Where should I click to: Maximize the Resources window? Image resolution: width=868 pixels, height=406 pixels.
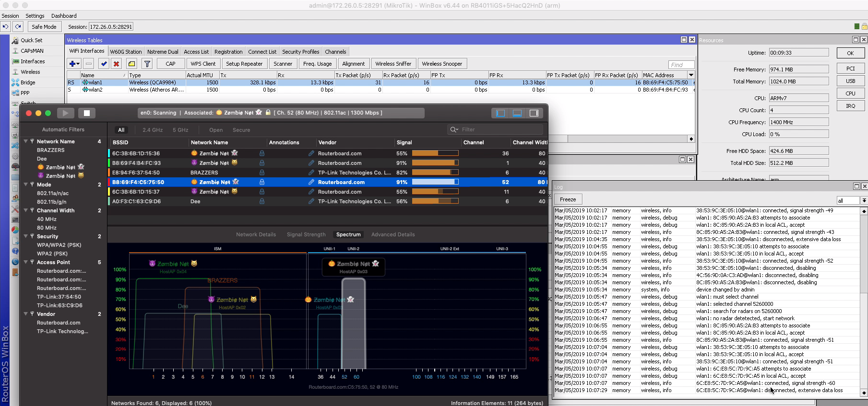pyautogui.click(x=856, y=40)
